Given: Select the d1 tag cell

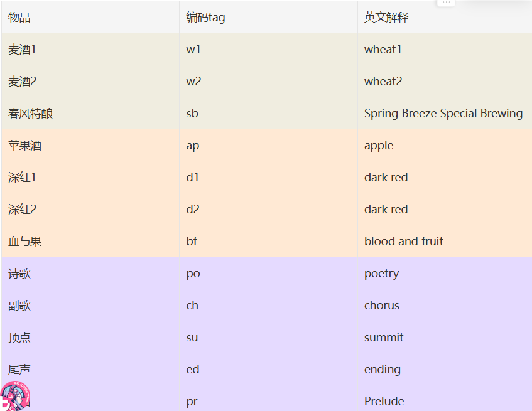Looking at the screenshot, I should point(193,178).
